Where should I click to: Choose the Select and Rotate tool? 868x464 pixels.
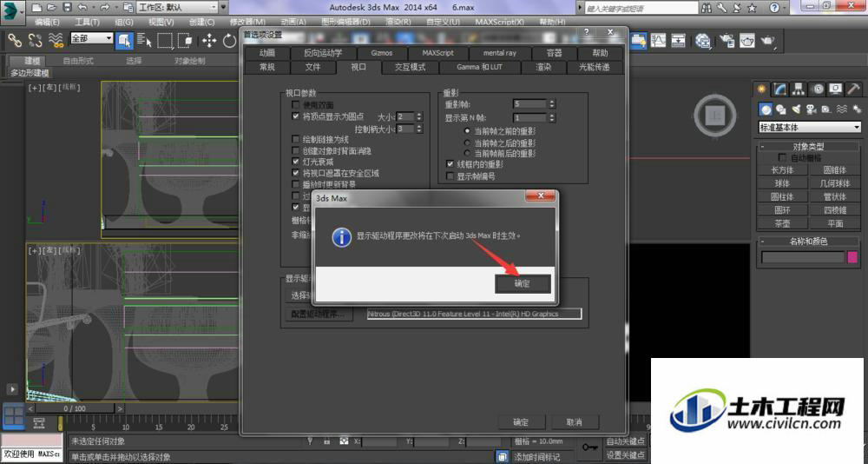click(x=229, y=41)
